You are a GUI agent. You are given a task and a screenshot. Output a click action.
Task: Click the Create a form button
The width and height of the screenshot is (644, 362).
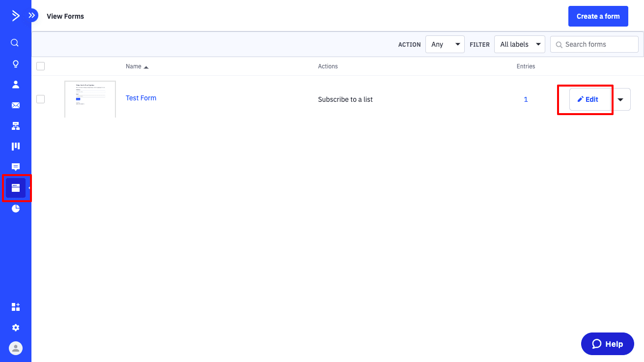coord(598,16)
